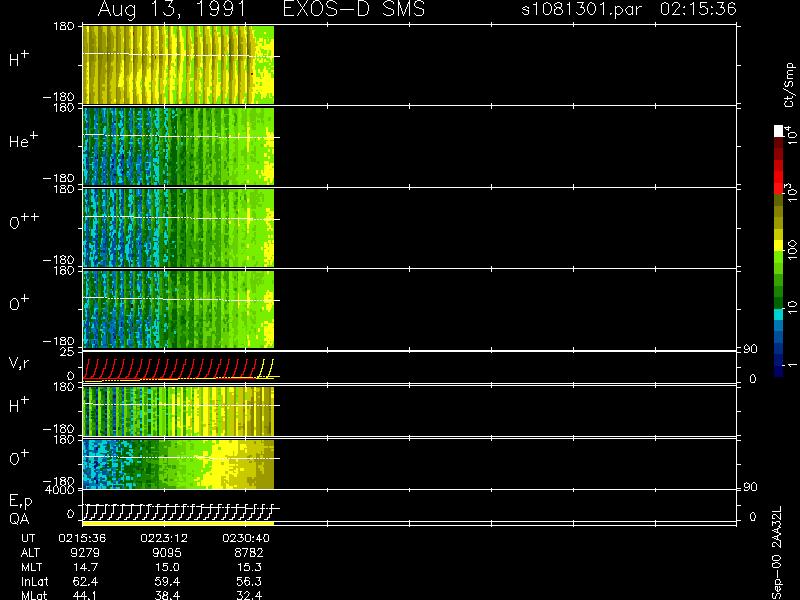Click the white sawtooth trace in E,p panel
Image resolution: width=800 pixels, height=600 pixels.
coord(178,512)
